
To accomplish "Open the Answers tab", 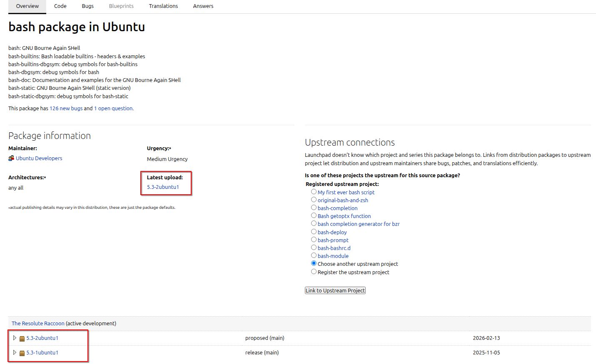I will point(203,6).
